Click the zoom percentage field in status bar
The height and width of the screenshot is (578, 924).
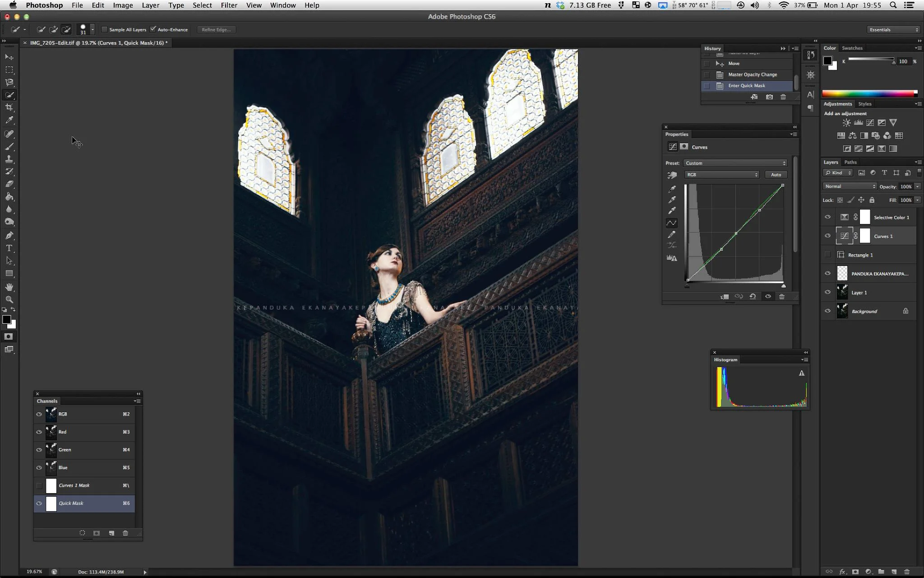pyautogui.click(x=34, y=572)
